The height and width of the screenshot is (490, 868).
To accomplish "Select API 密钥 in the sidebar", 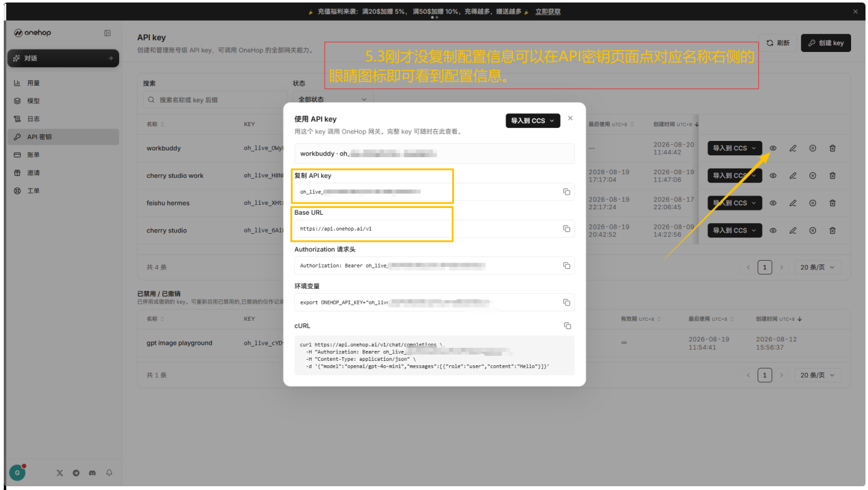I will 63,137.
